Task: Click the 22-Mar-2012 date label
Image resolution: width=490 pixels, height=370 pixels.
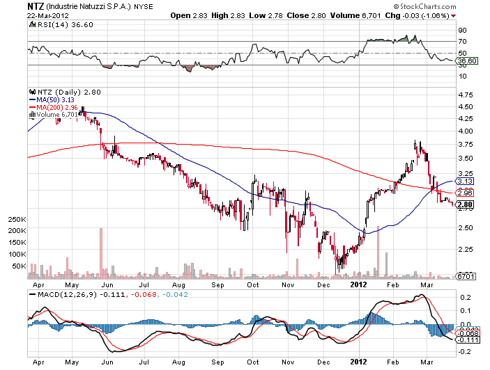Action: coord(48,16)
